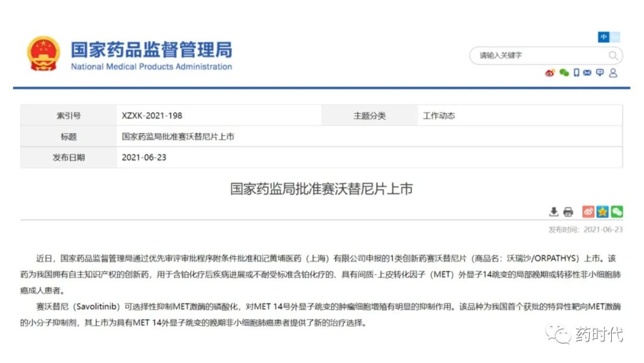Screen dimensions: 644x363
Task: Open the 国家药品监督管理局 site title link
Action: point(151,49)
